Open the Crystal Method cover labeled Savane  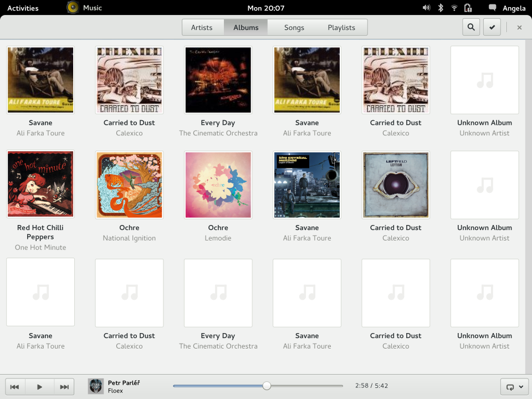[x=307, y=185]
